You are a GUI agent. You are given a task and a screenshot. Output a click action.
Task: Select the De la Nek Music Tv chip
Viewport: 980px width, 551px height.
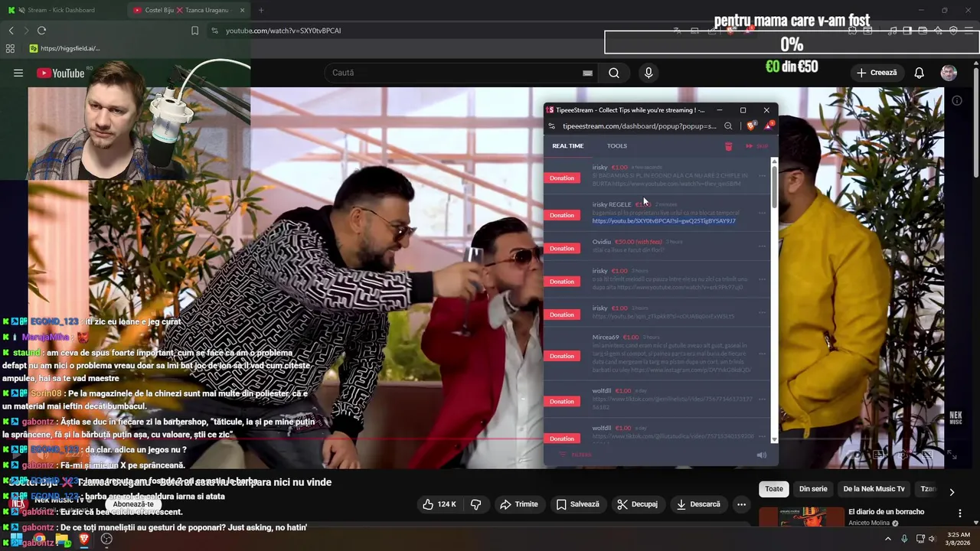coord(874,489)
